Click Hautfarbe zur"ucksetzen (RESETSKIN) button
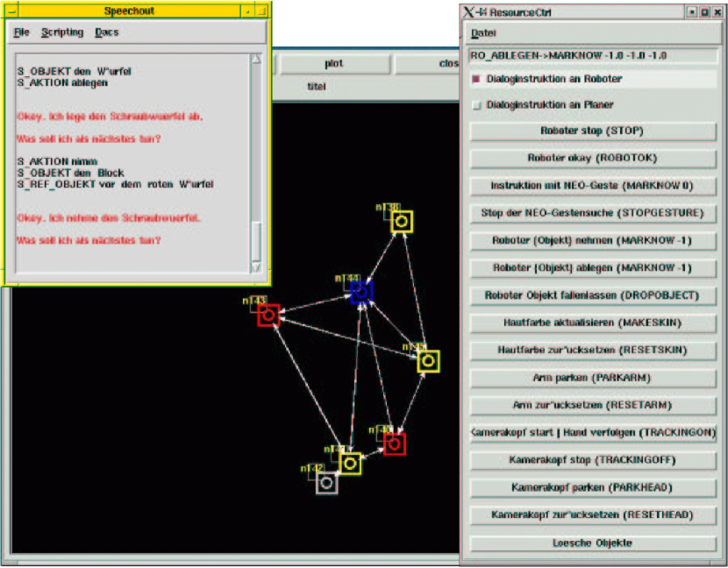The image size is (728, 568). (x=592, y=350)
